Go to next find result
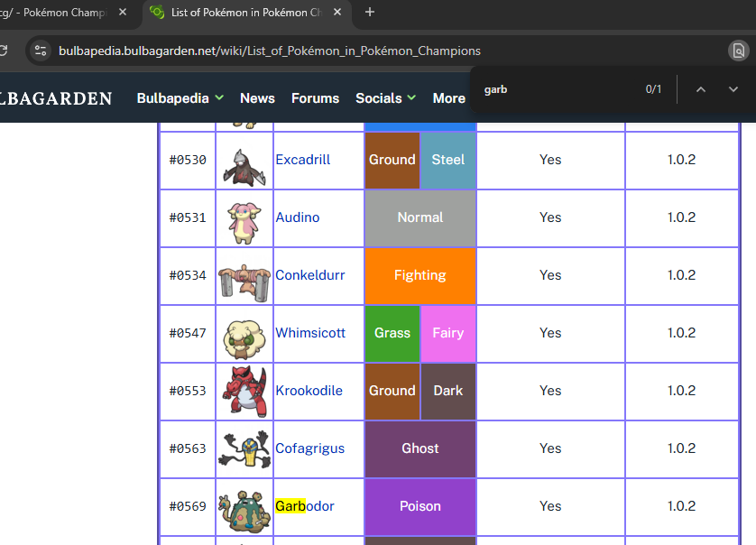 [733, 89]
